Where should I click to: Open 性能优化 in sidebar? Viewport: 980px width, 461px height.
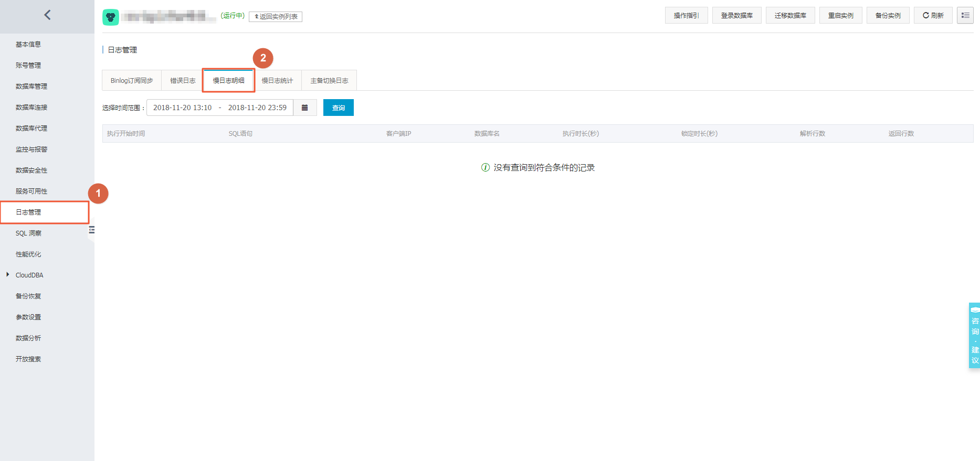[x=28, y=254]
